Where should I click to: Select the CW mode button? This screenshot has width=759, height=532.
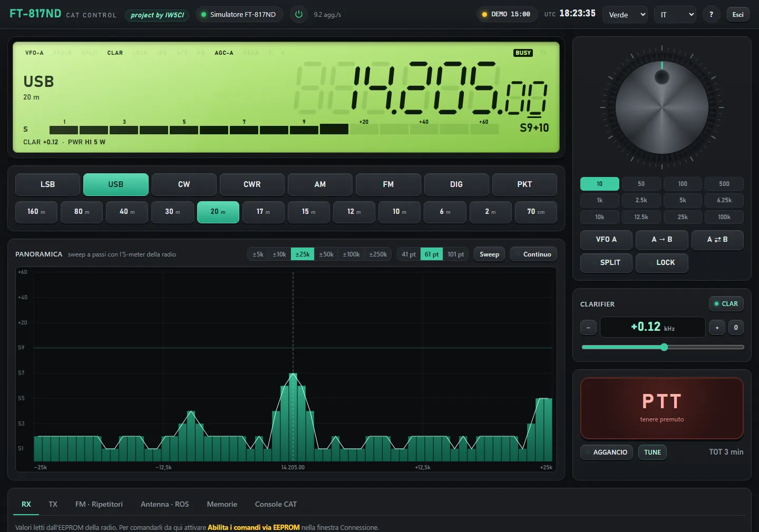pos(184,184)
